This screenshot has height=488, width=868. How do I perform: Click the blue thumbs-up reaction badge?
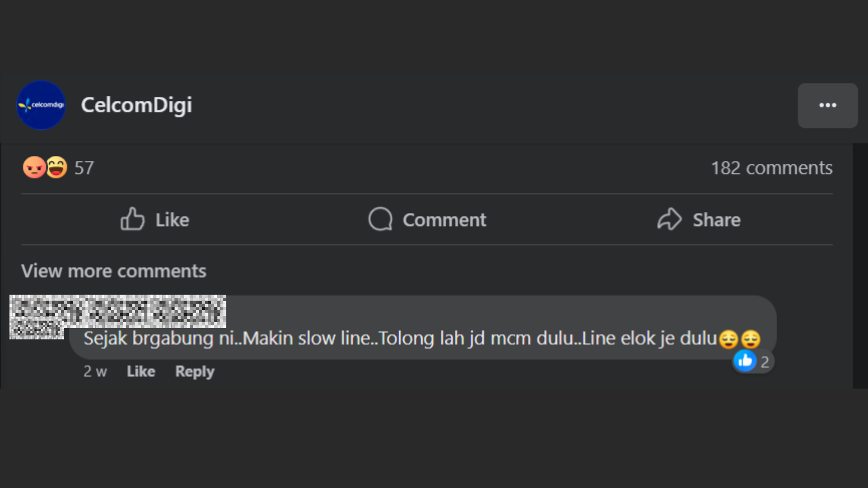(x=745, y=361)
